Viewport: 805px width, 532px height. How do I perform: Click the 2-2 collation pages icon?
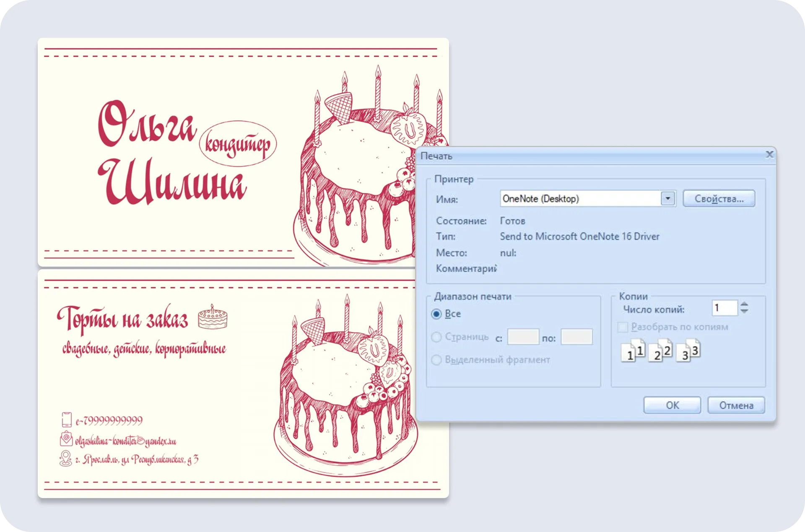[661, 351]
